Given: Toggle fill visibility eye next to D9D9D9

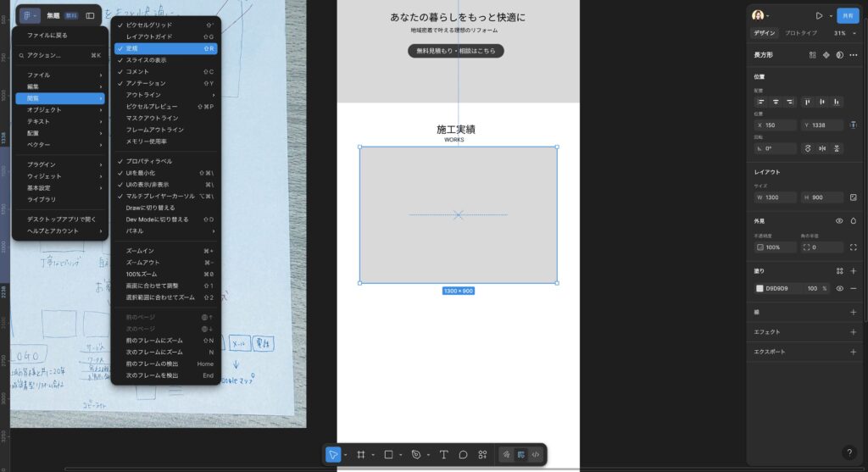Looking at the screenshot, I should coord(839,288).
